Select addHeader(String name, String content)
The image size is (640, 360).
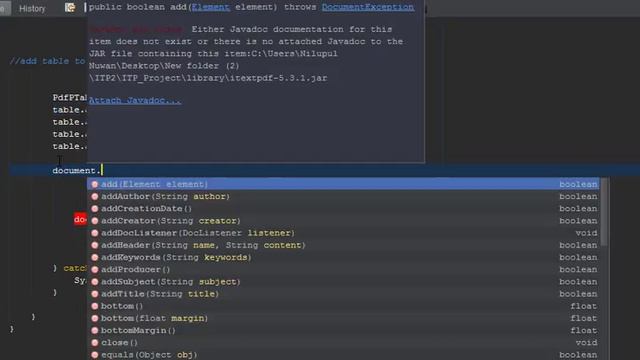coord(343,245)
